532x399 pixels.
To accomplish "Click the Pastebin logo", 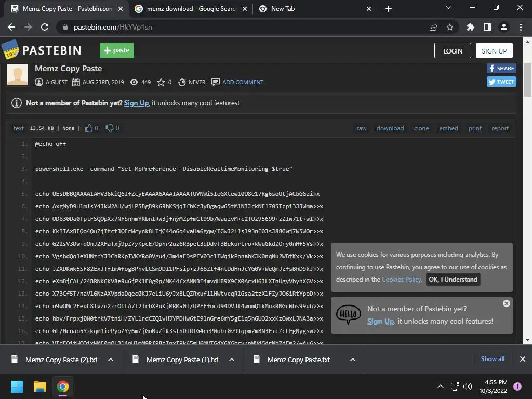I will point(42,50).
